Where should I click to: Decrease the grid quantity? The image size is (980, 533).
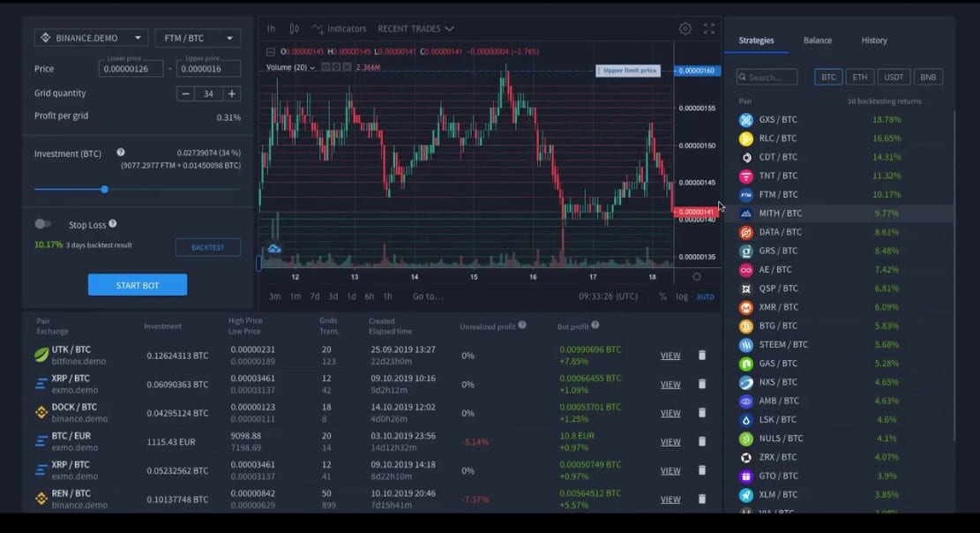[x=185, y=94]
